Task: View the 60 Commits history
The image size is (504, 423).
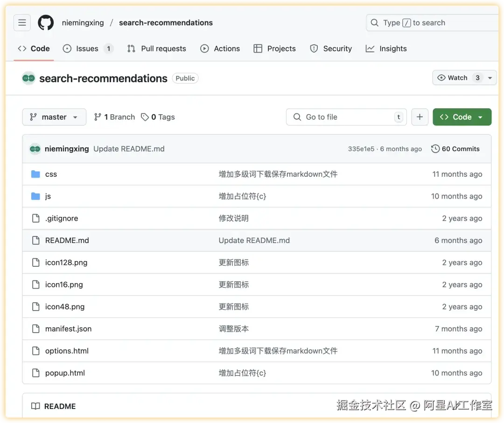Action: (x=455, y=149)
